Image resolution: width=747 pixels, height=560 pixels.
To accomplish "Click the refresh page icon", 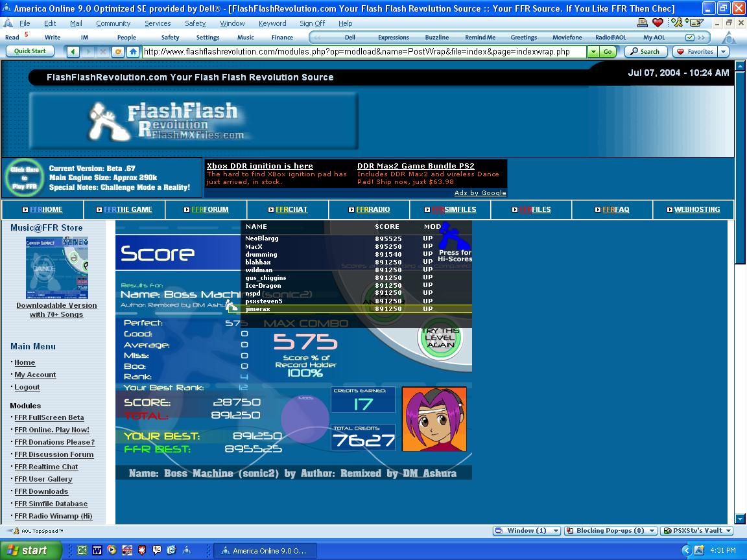I will click(x=117, y=51).
